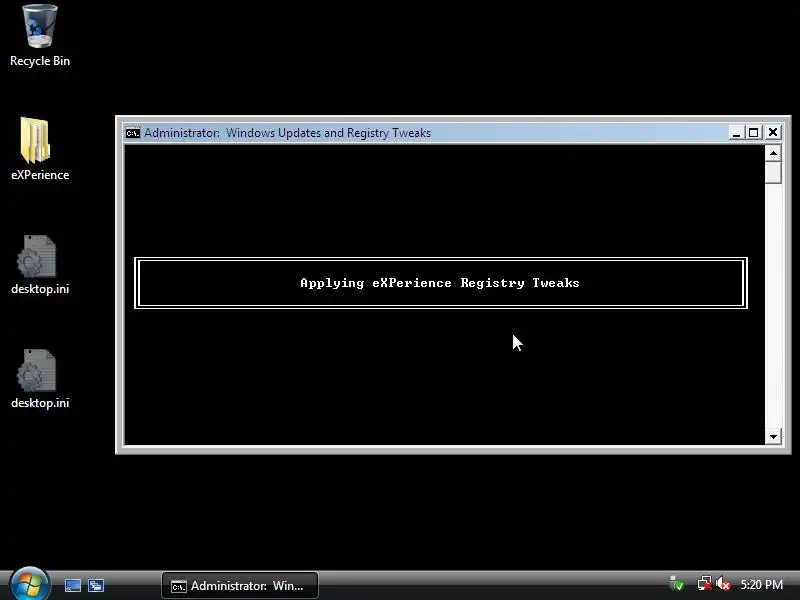Open the Windows Start orb
This screenshot has height=600, width=800.
tap(29, 585)
